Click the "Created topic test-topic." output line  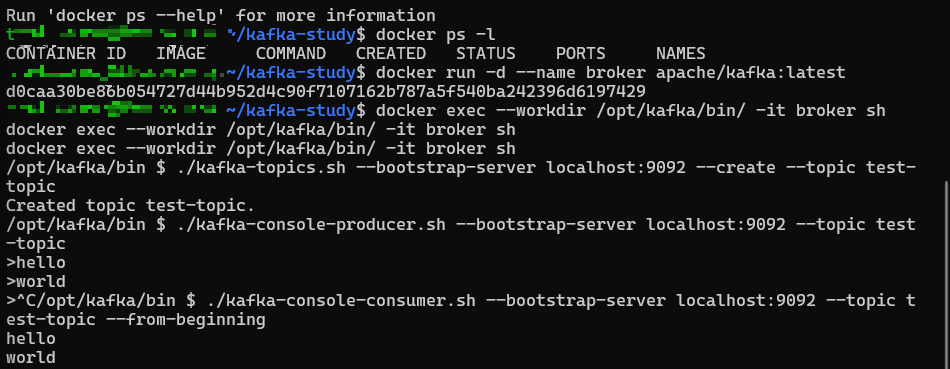pos(131,205)
